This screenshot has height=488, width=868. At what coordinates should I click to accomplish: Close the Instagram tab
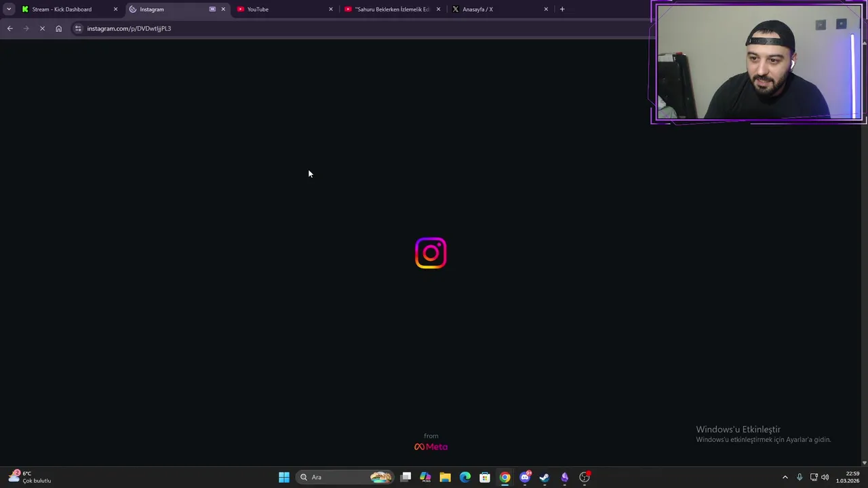pos(223,9)
